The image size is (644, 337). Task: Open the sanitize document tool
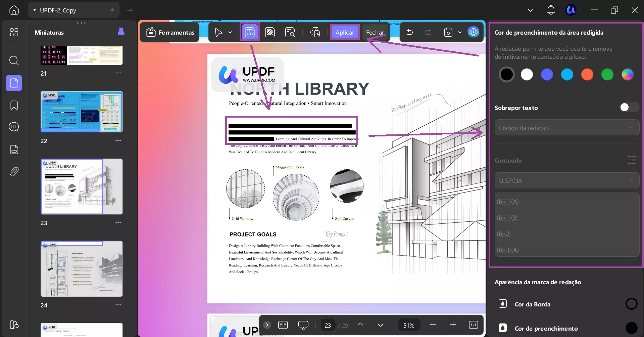pyautogui.click(x=315, y=32)
